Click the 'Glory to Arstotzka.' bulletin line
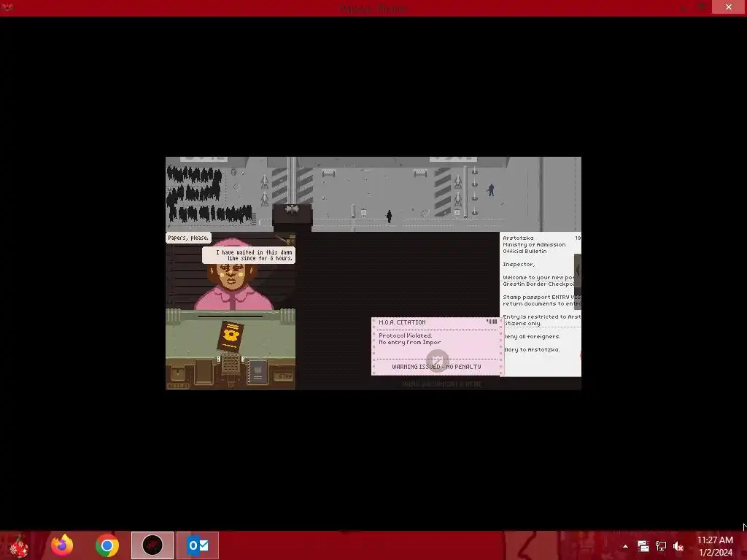The height and width of the screenshot is (560, 747). point(532,349)
